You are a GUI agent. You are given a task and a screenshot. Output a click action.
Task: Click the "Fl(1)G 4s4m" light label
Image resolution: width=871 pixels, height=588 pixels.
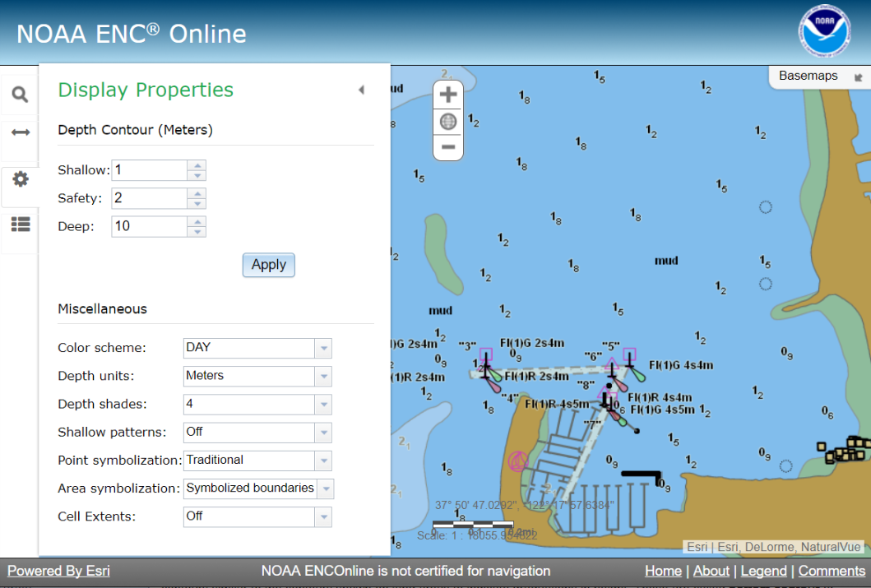[x=681, y=365]
